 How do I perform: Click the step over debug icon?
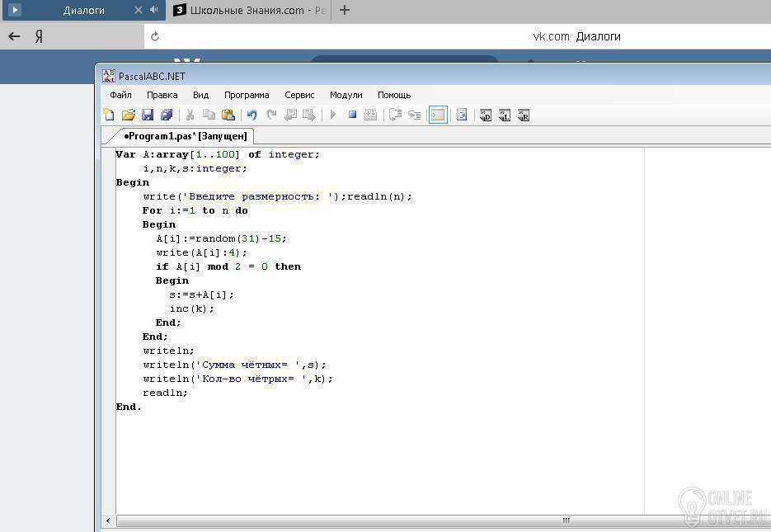click(x=395, y=115)
